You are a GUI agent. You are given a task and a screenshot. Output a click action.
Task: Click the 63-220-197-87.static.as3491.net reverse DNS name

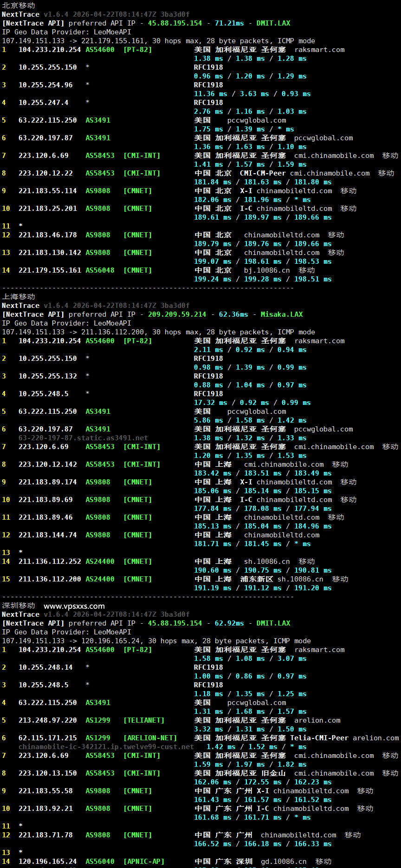pos(83,438)
